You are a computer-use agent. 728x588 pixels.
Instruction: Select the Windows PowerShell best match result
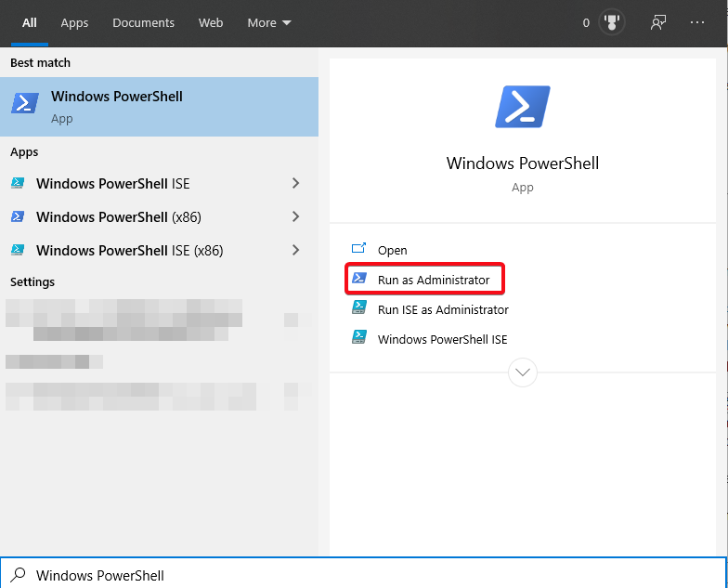159,107
